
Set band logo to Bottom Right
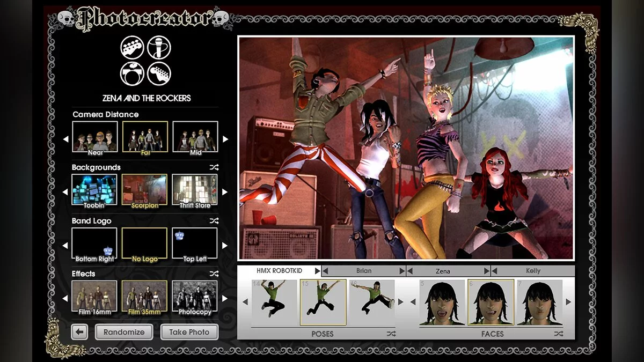(95, 243)
